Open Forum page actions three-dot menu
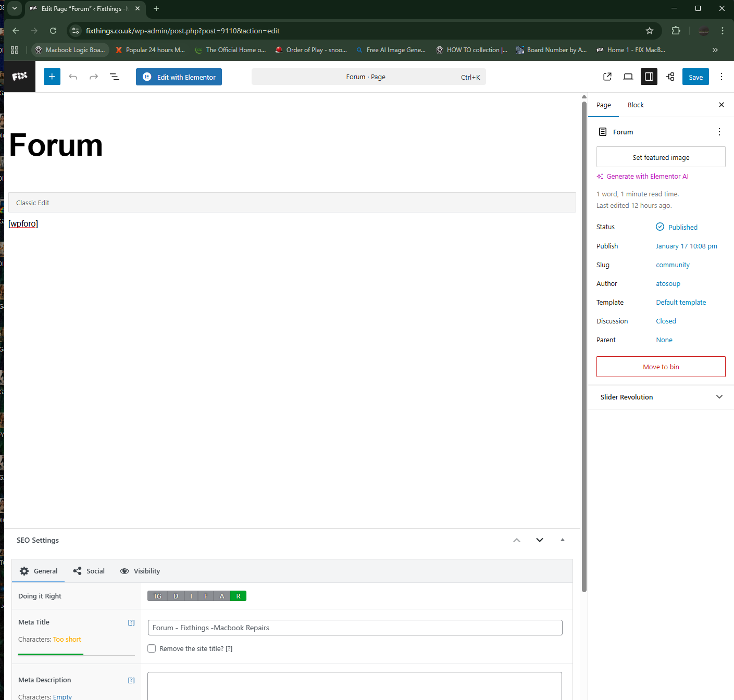 coord(719,132)
